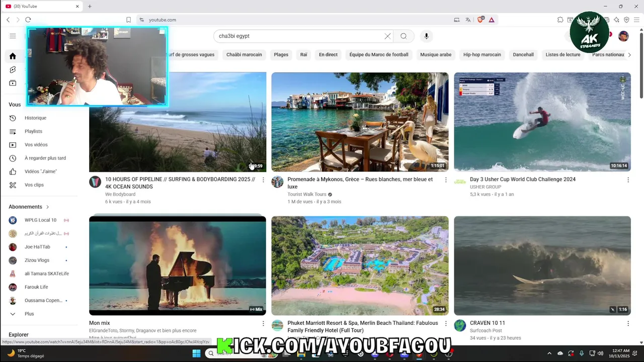Click the Usher Cup surfing thumbnail
The width and height of the screenshot is (644, 362).
tap(542, 122)
